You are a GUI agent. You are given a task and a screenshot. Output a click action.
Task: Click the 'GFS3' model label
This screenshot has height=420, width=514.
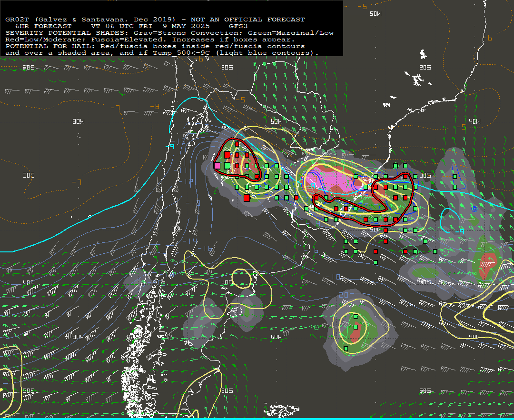pyautogui.click(x=238, y=26)
